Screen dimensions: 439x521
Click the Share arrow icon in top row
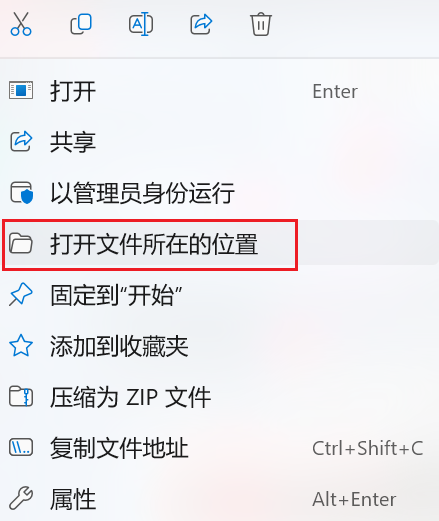[x=201, y=24]
